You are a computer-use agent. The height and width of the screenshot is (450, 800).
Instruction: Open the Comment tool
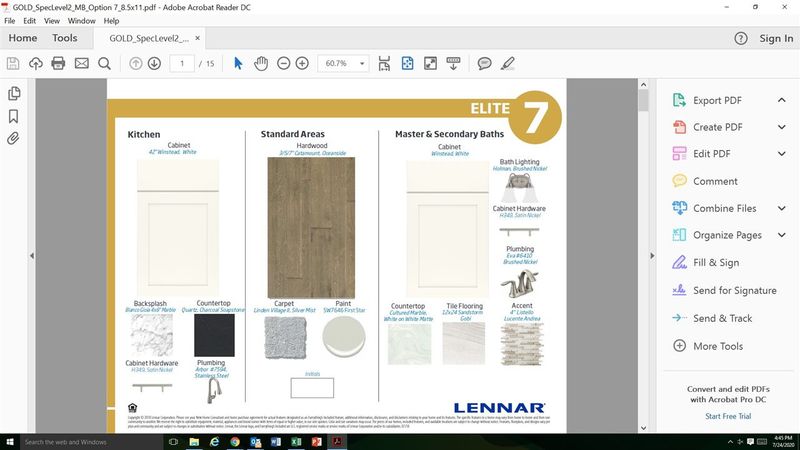(714, 181)
